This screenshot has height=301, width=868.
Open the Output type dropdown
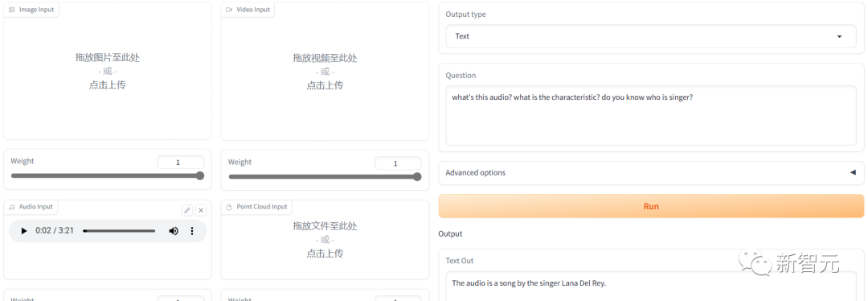(x=651, y=36)
